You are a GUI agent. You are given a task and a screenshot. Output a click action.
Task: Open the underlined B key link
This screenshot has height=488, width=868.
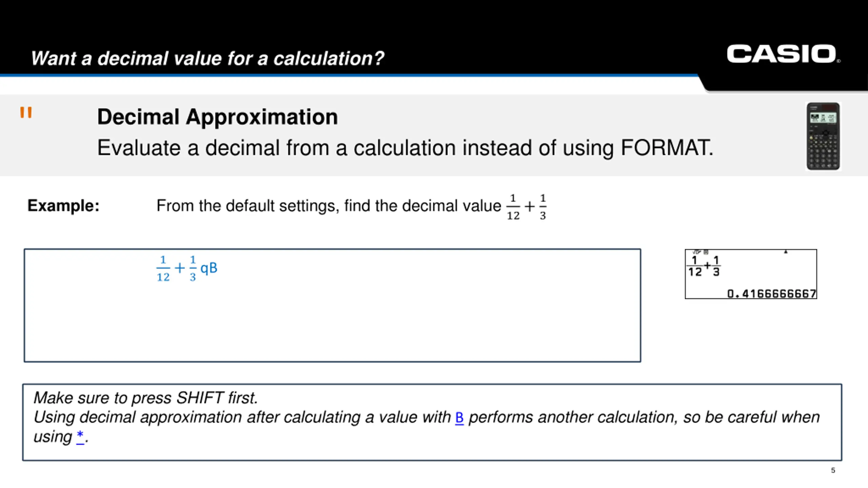459,418
